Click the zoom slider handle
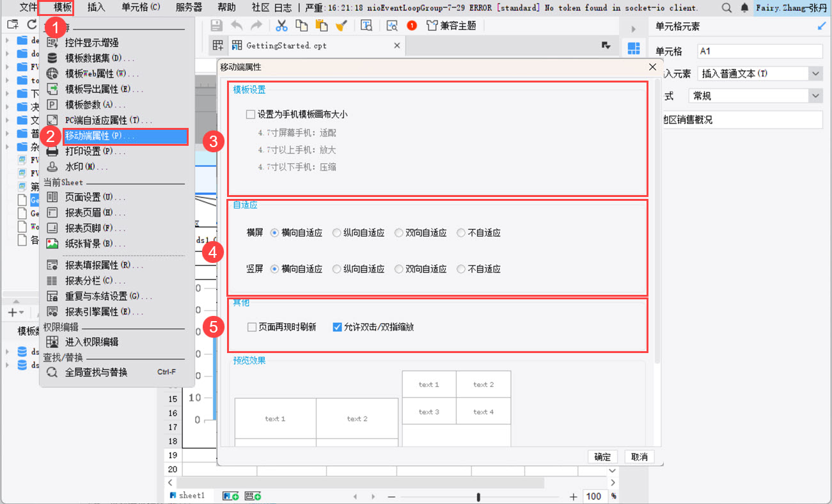 [x=478, y=497]
